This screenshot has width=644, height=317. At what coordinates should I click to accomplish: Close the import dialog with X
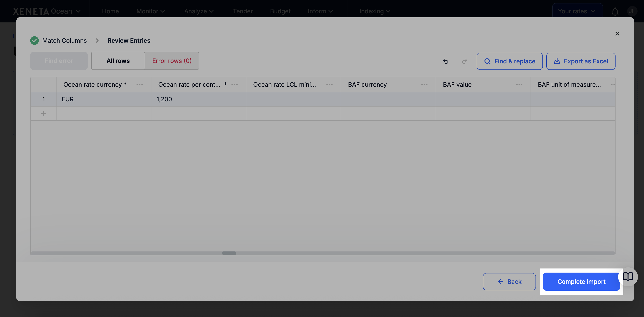(x=617, y=34)
